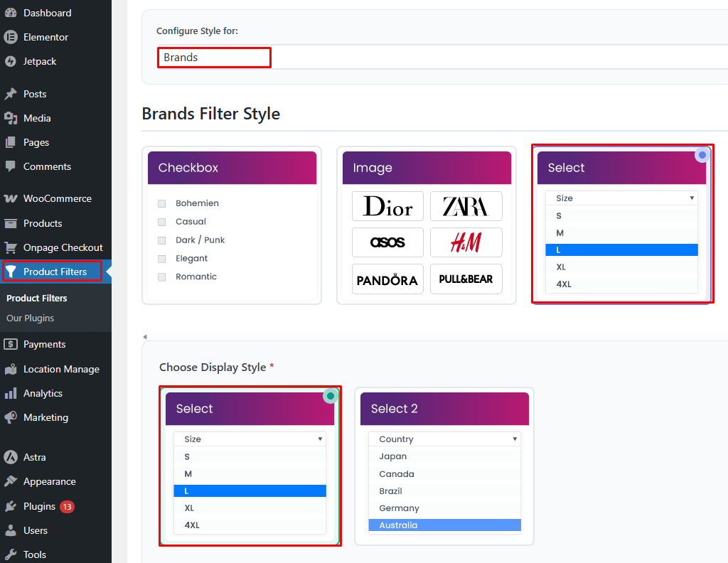Tick the Dark / Punk checkbox
The height and width of the screenshot is (563, 728).
tap(161, 240)
